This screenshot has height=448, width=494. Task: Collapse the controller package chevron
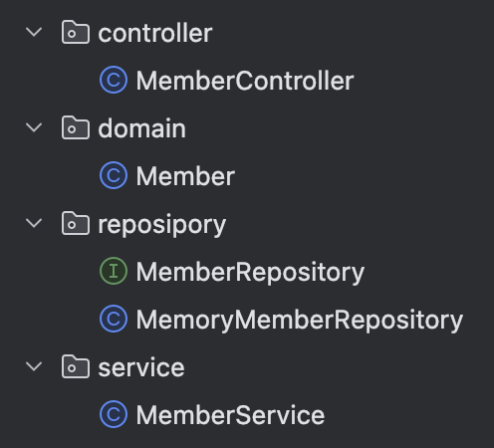[34, 32]
